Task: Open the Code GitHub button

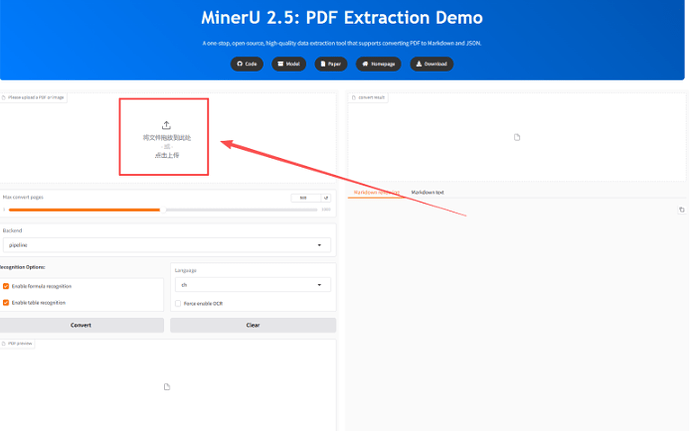Action: (x=247, y=64)
